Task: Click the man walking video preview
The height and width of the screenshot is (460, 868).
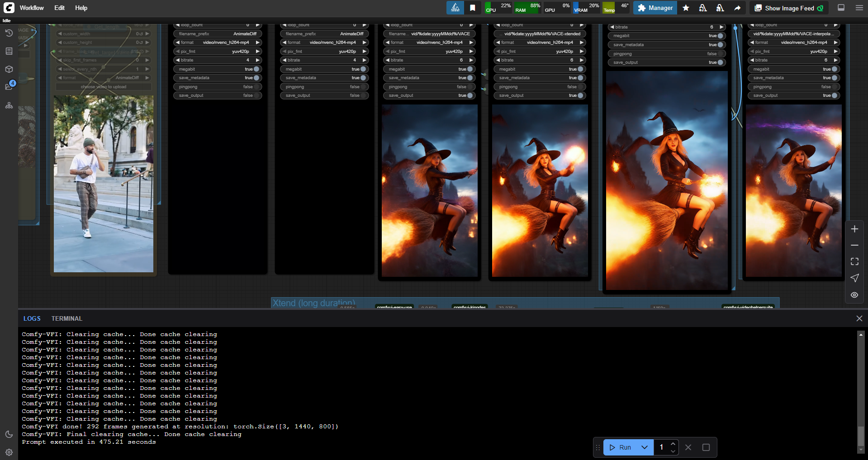Action: pyautogui.click(x=104, y=184)
